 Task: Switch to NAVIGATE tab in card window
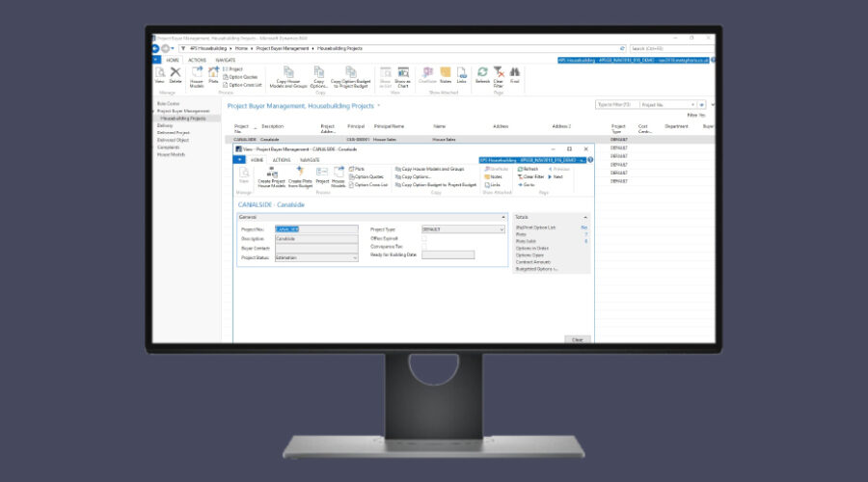[x=310, y=159]
